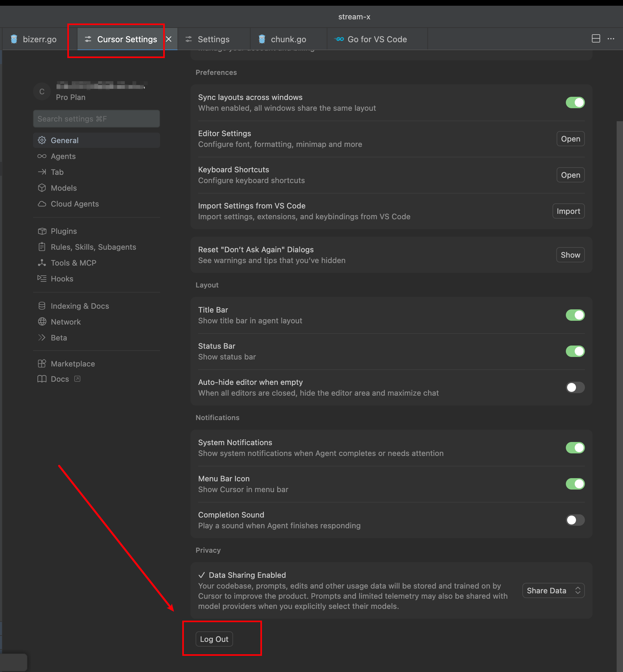Turn off the Status Bar toggle
Viewport: 623px width, 672px height.
(575, 351)
